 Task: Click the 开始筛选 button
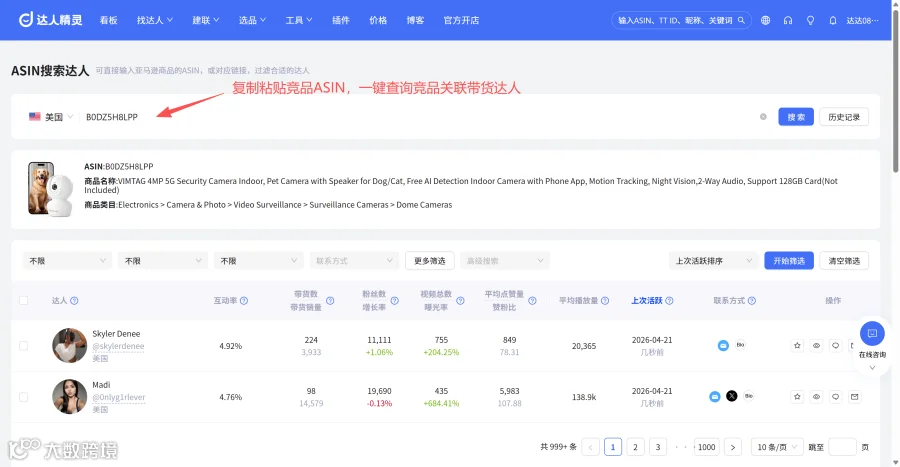[x=789, y=260]
